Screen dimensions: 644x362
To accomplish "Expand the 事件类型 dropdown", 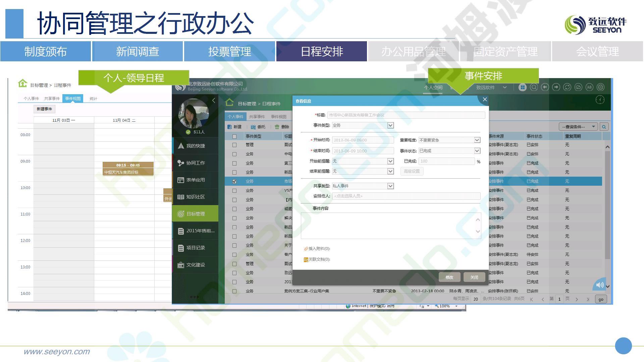I will pyautogui.click(x=390, y=125).
